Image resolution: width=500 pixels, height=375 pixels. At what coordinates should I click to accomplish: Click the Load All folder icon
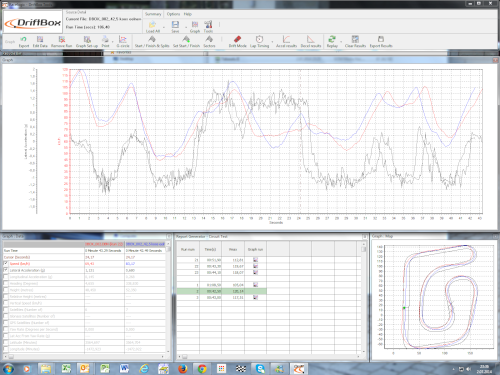pos(153,25)
